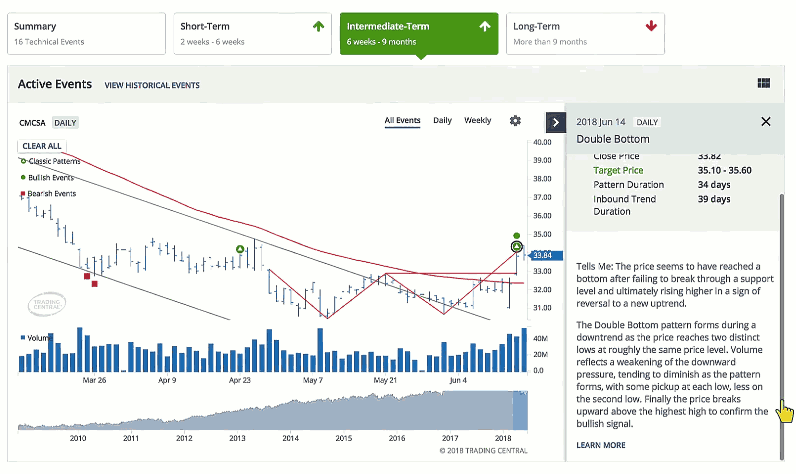Filter chart to Daily events
This screenshot has height=474, width=796.
[x=442, y=121]
